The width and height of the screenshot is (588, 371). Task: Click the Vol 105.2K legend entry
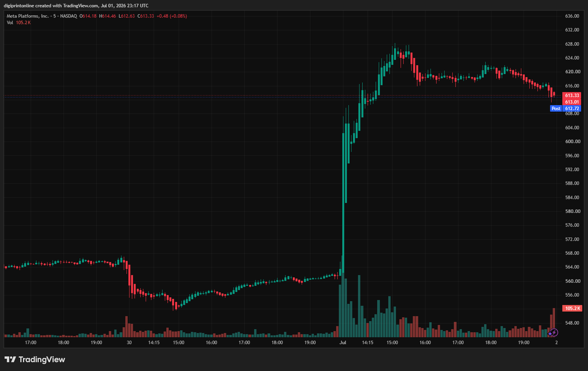pos(19,23)
